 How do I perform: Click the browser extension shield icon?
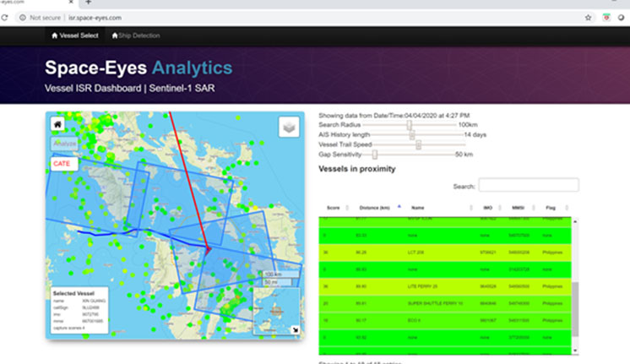(x=606, y=17)
